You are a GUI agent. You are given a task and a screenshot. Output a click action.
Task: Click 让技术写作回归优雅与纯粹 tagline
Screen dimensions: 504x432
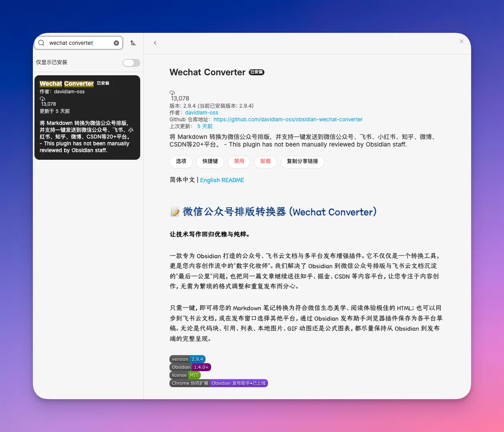210,234
